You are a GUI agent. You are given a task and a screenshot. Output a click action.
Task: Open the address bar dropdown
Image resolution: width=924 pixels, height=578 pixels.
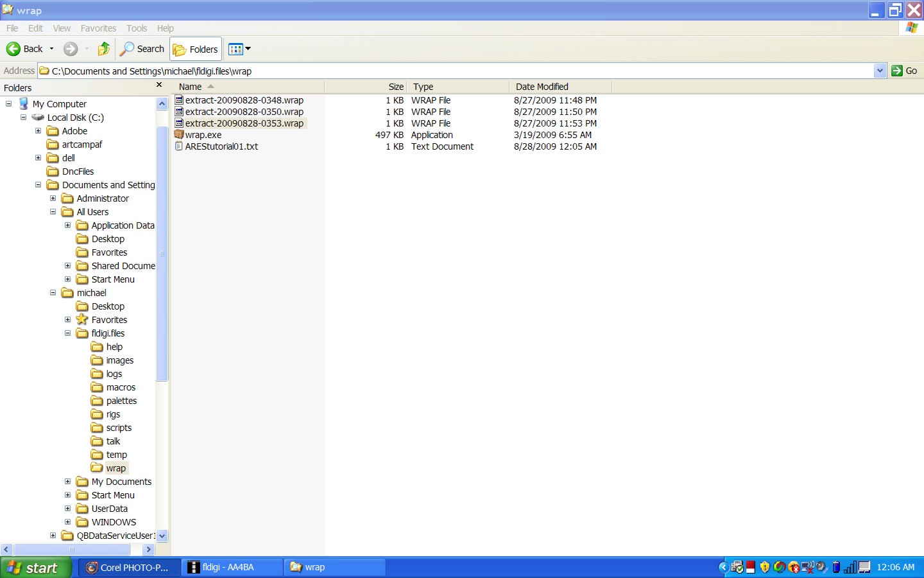pos(880,71)
